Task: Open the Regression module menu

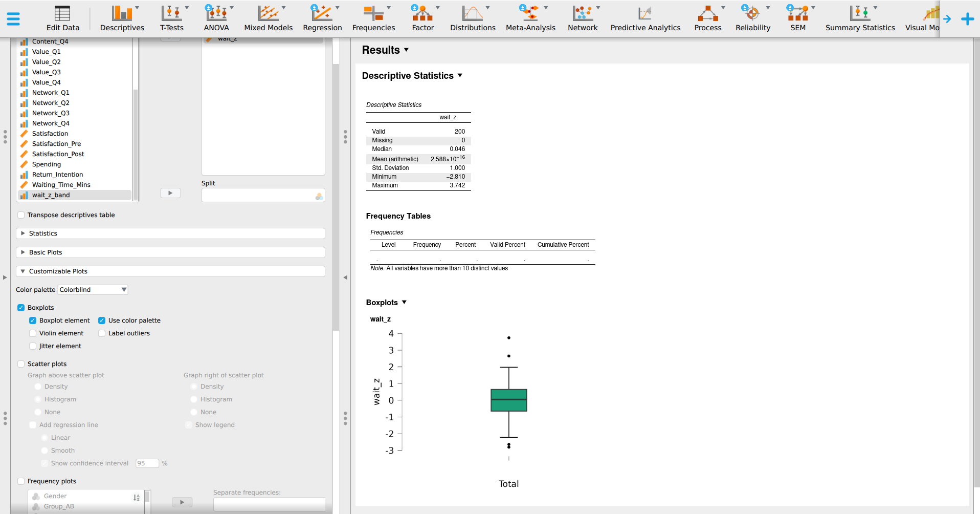Action: tap(322, 18)
